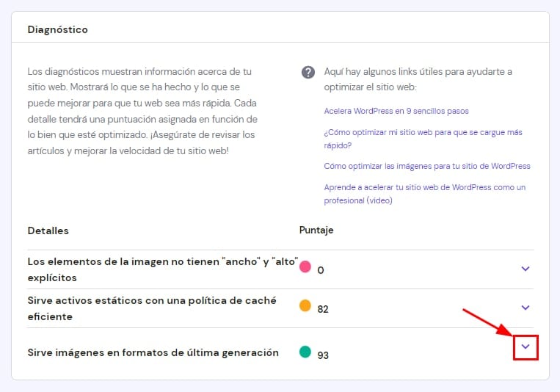
Task: Click the score value 0
Action: coord(320,270)
